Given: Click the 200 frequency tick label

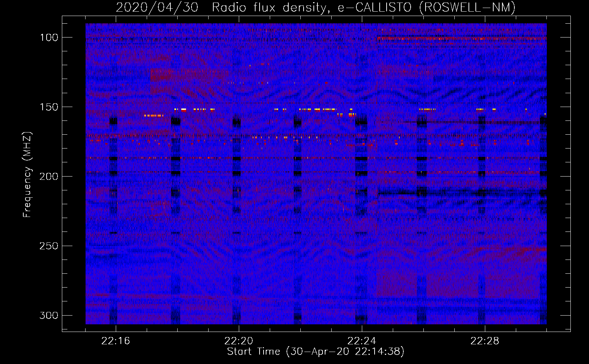Looking at the screenshot, I should [x=49, y=177].
